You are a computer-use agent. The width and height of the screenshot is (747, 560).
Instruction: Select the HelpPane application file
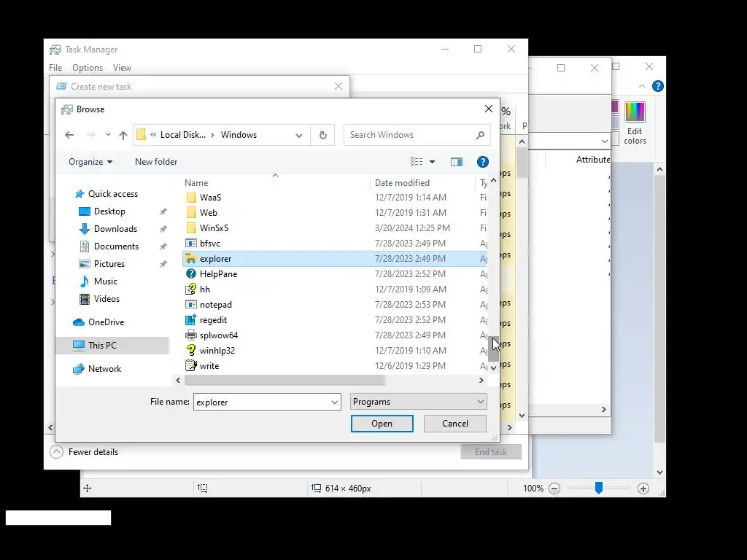(335, 274)
